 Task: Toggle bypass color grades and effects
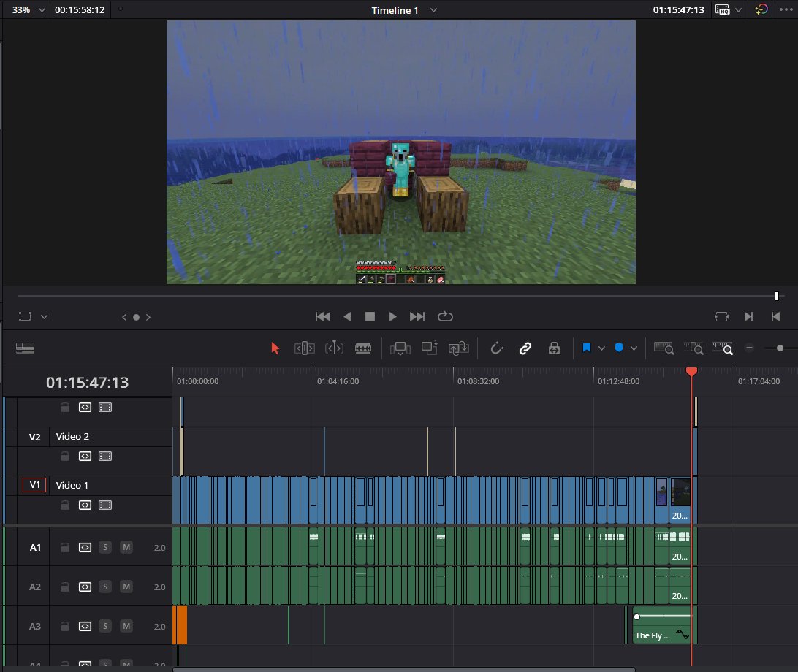761,9
